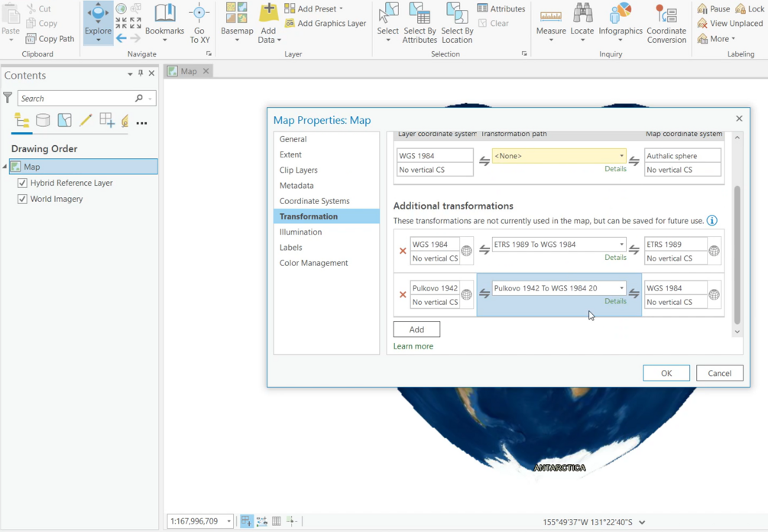
Task: Open Select By Location
Action: (x=457, y=22)
